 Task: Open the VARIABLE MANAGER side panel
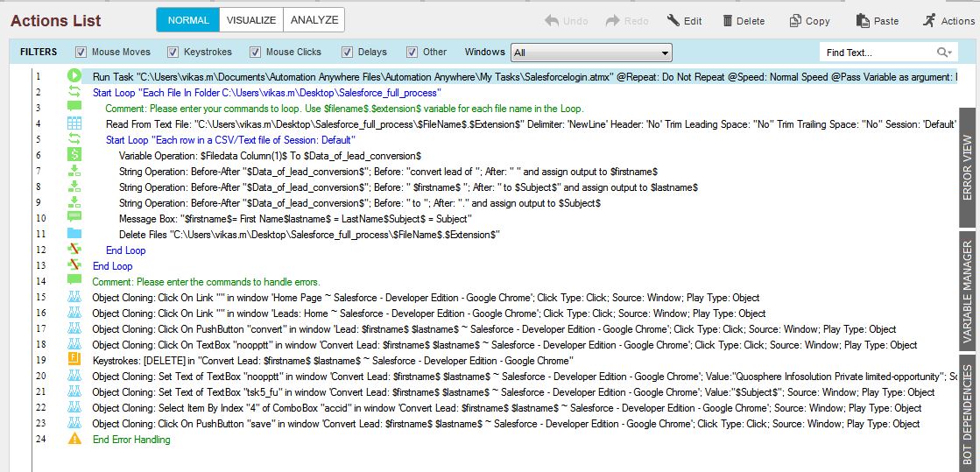(968, 292)
